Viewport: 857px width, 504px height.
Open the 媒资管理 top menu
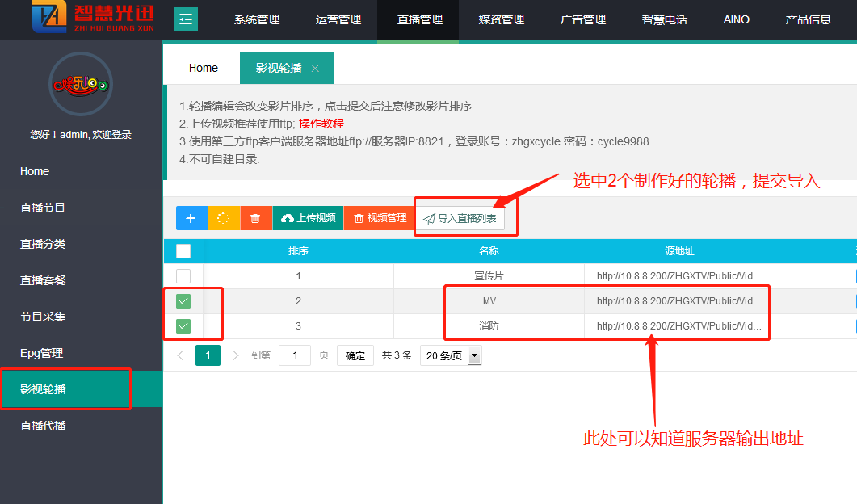tap(501, 19)
